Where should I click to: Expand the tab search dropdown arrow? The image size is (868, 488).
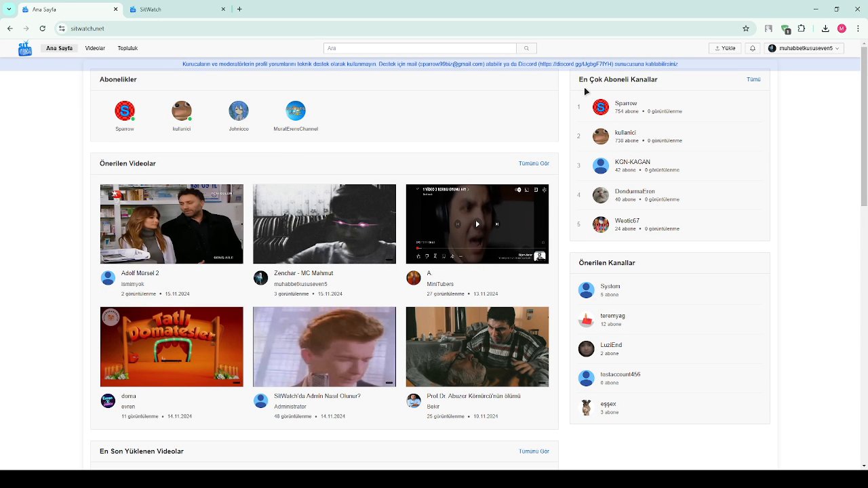9,9
